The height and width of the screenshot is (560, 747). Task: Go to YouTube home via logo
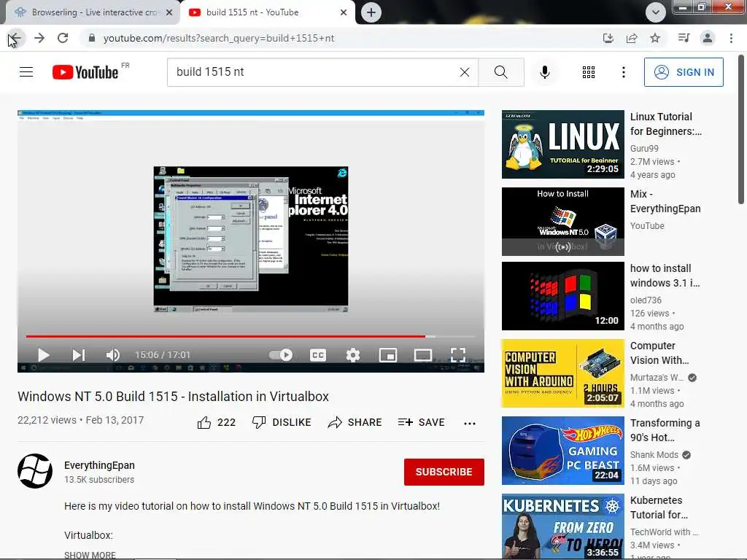click(85, 72)
